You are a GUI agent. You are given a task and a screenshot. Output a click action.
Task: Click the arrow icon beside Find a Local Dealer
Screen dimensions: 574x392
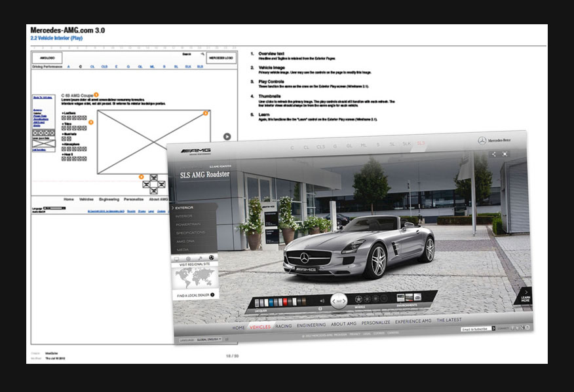(x=212, y=294)
